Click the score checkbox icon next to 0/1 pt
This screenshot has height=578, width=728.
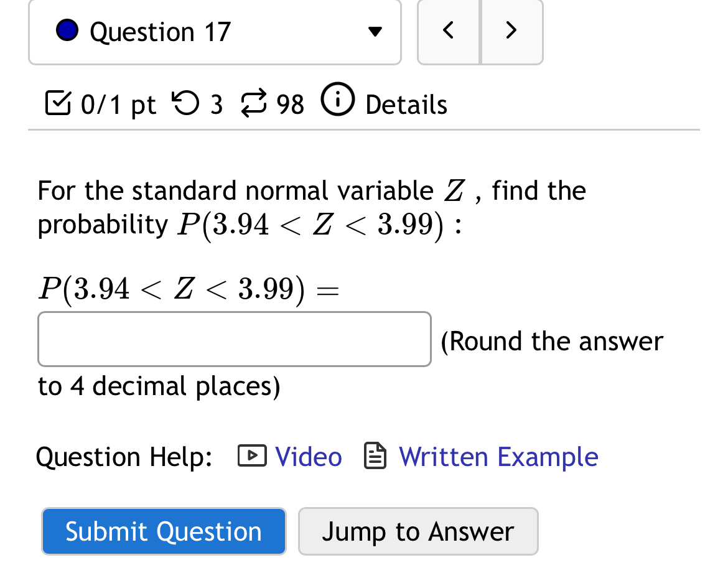click(57, 104)
